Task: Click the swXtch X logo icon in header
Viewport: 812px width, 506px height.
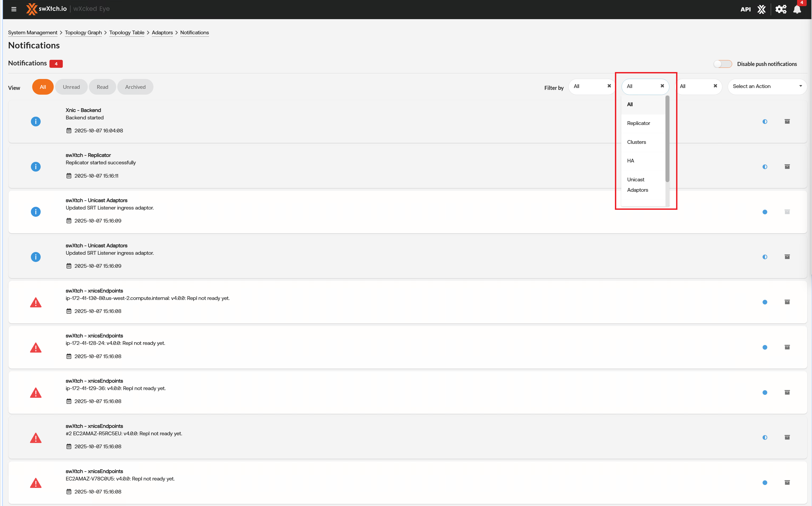Action: click(x=761, y=9)
